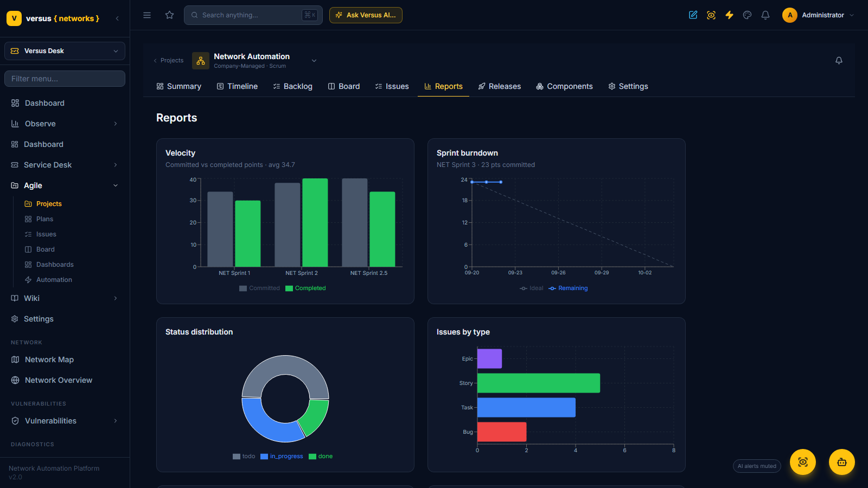Image resolution: width=868 pixels, height=488 pixels.
Task: Expand the Observe menu section
Action: pos(65,124)
